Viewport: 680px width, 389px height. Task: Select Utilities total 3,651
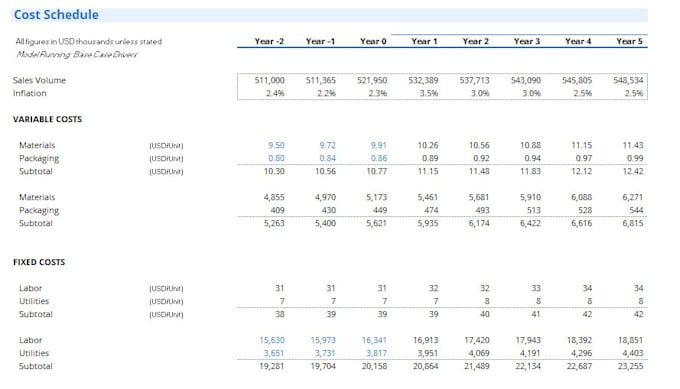point(274,353)
